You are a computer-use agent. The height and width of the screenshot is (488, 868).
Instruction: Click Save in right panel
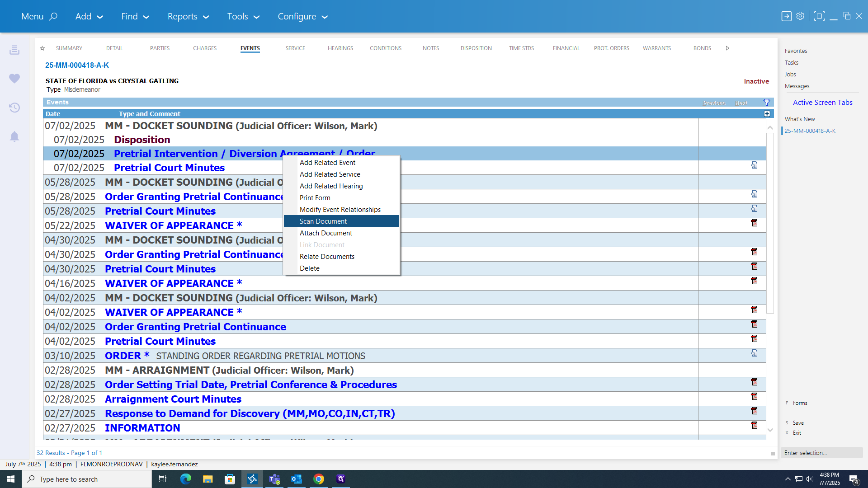(798, 423)
